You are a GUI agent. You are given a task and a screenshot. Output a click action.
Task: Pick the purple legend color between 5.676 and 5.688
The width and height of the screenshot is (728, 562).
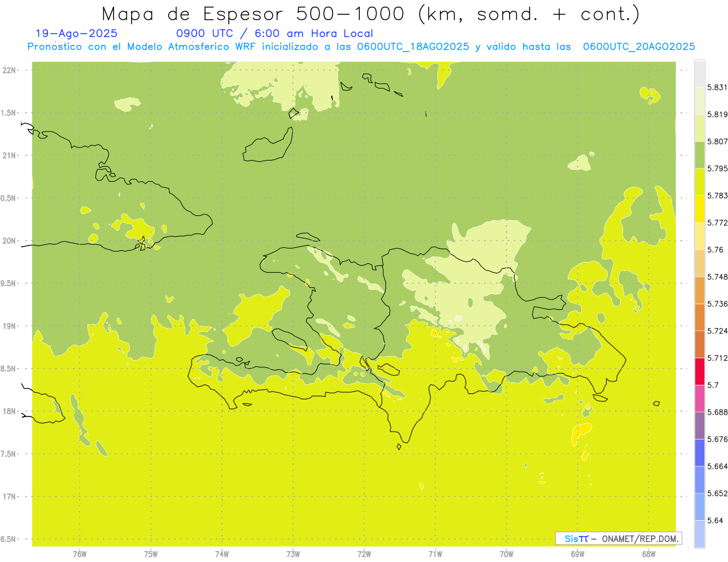click(x=699, y=426)
